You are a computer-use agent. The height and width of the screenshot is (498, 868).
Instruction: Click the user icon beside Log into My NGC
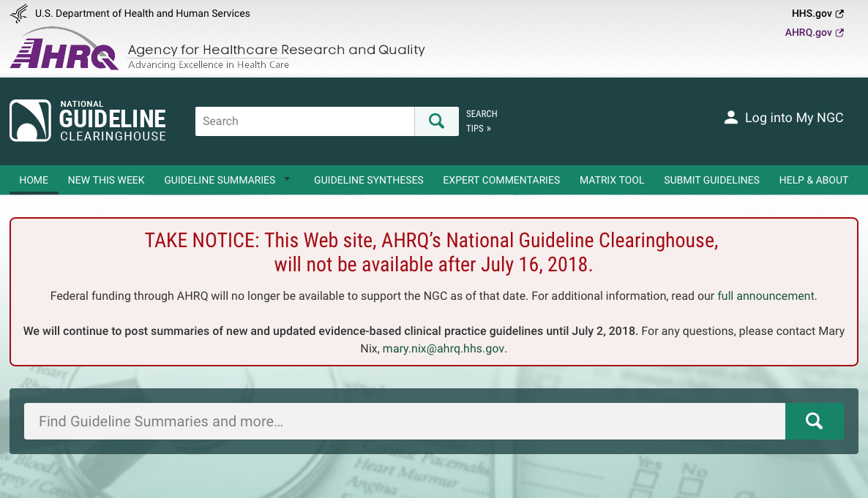pos(730,118)
